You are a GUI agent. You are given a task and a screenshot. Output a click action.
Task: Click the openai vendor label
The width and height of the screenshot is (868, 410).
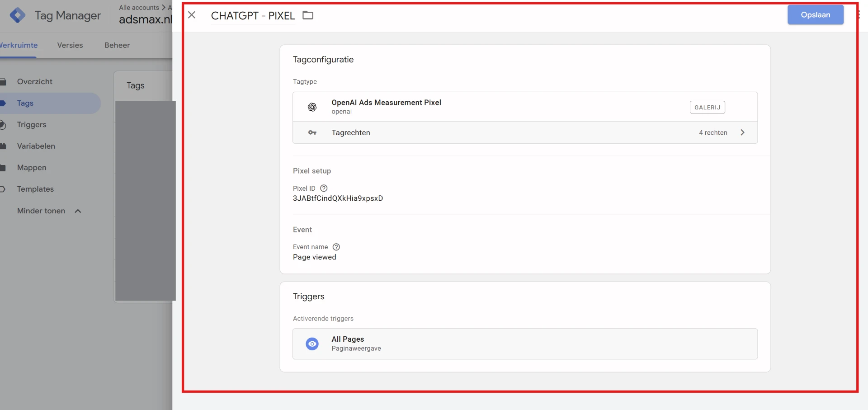pyautogui.click(x=341, y=112)
